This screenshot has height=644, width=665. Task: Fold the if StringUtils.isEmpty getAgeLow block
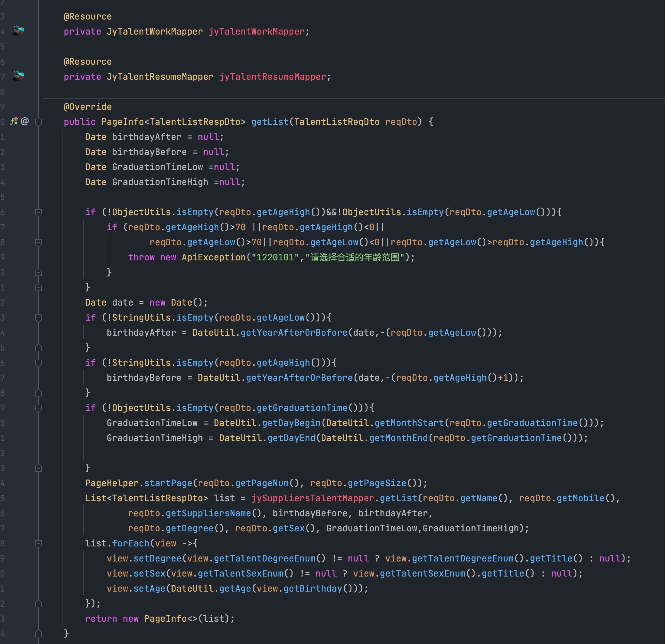39,318
